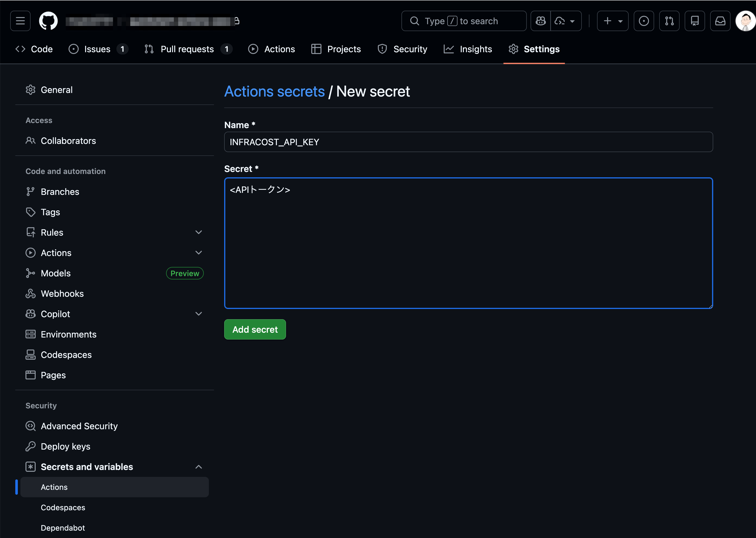Check notifications via the inbox icon
This screenshot has height=538, width=756.
pyautogui.click(x=720, y=21)
